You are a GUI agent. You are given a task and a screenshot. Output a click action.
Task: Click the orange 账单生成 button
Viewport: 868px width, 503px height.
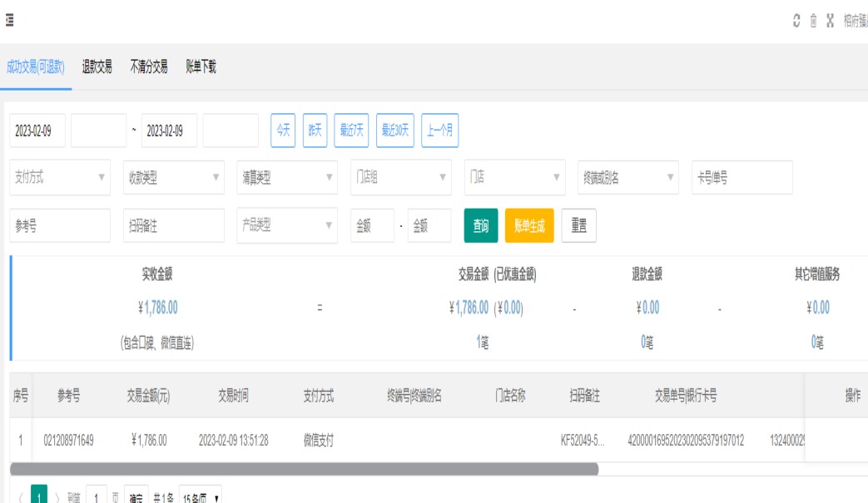pos(528,225)
